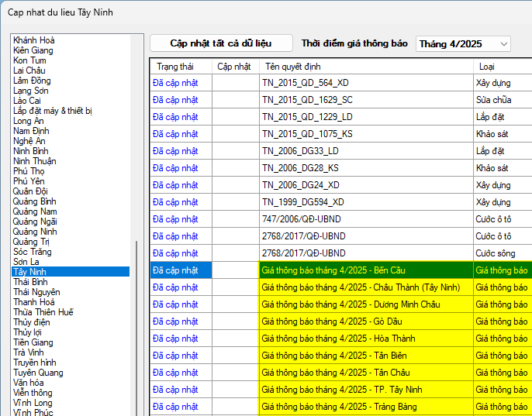Image resolution: width=532 pixels, height=416 pixels.
Task: Select 'Lâm Đồng' in province list
Action: (x=71, y=81)
